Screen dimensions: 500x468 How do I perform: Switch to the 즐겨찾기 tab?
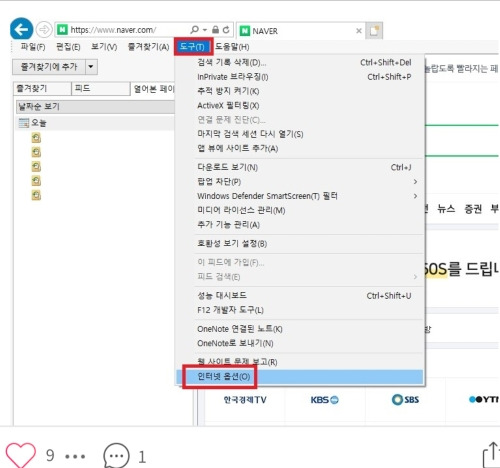point(42,89)
